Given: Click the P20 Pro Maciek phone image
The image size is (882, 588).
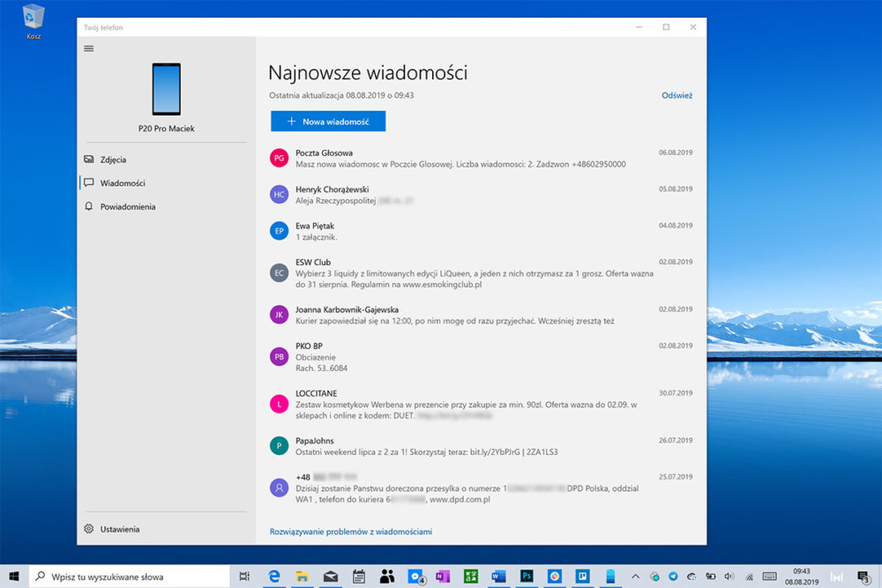Looking at the screenshot, I should pyautogui.click(x=167, y=89).
